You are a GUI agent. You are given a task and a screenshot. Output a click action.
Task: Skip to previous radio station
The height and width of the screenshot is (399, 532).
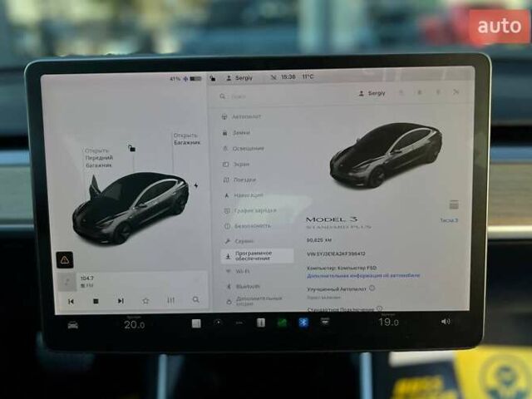tap(71, 302)
